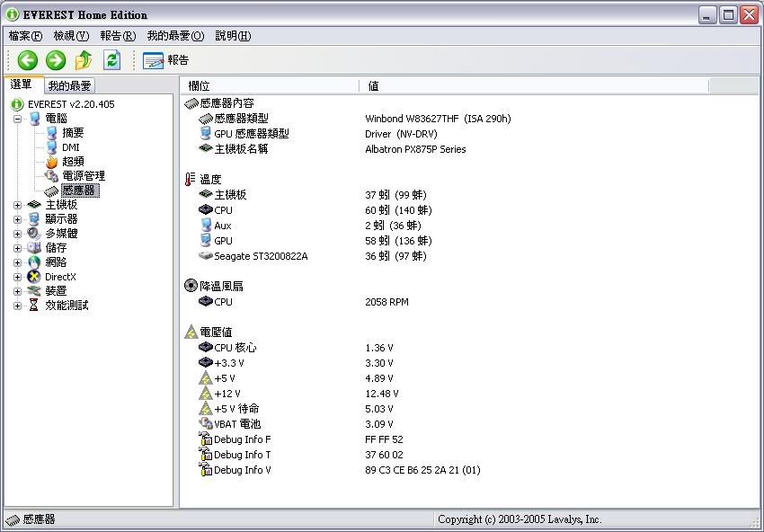This screenshot has width=764, height=532.
Task: Select the CPU fan 2058 RPM value
Action: tap(386, 302)
